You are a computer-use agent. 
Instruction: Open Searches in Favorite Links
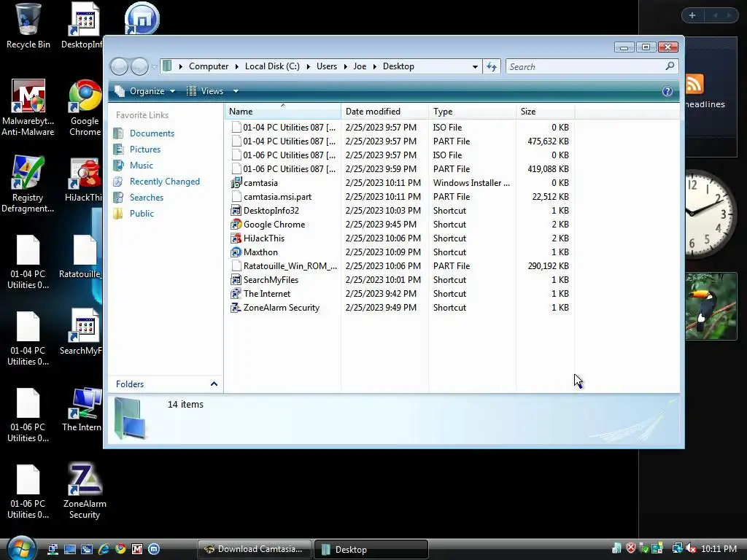pyautogui.click(x=146, y=198)
